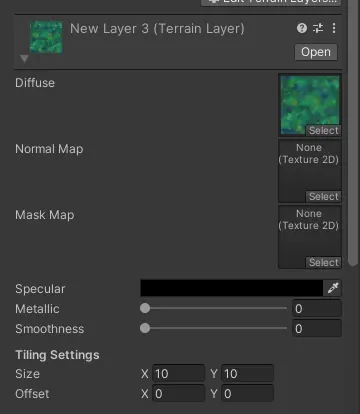This screenshot has height=414, width=360.
Task: Click the Open button
Action: (x=316, y=52)
